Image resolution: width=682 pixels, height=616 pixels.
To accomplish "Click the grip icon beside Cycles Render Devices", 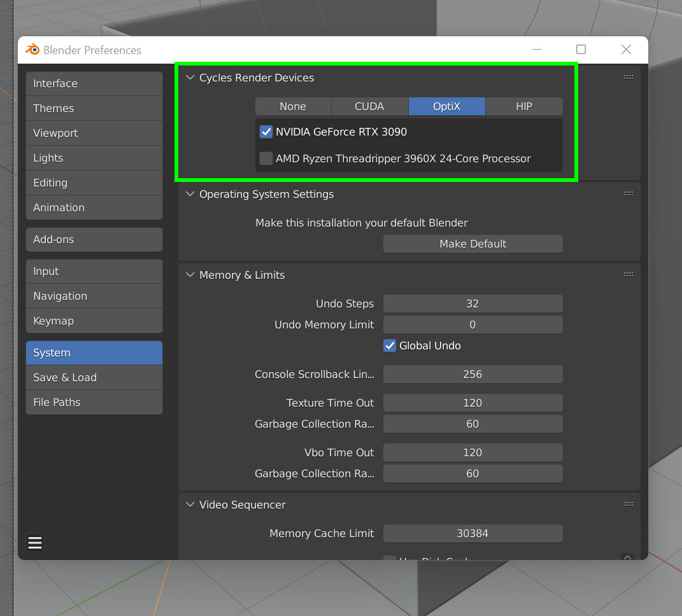I will point(629,76).
